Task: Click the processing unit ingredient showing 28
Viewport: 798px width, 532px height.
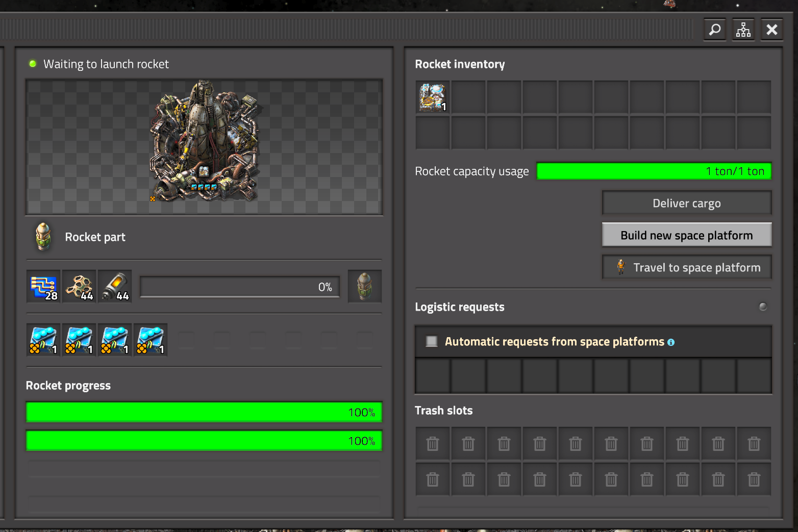Action: point(43,286)
